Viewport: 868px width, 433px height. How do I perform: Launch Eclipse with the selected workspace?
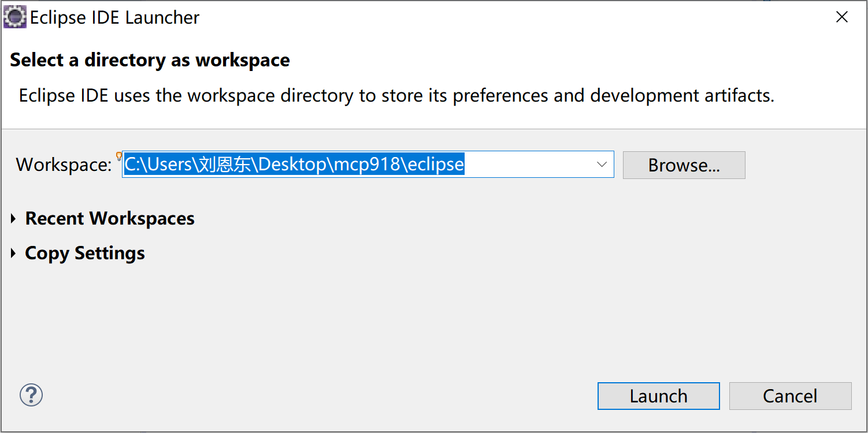pos(658,396)
